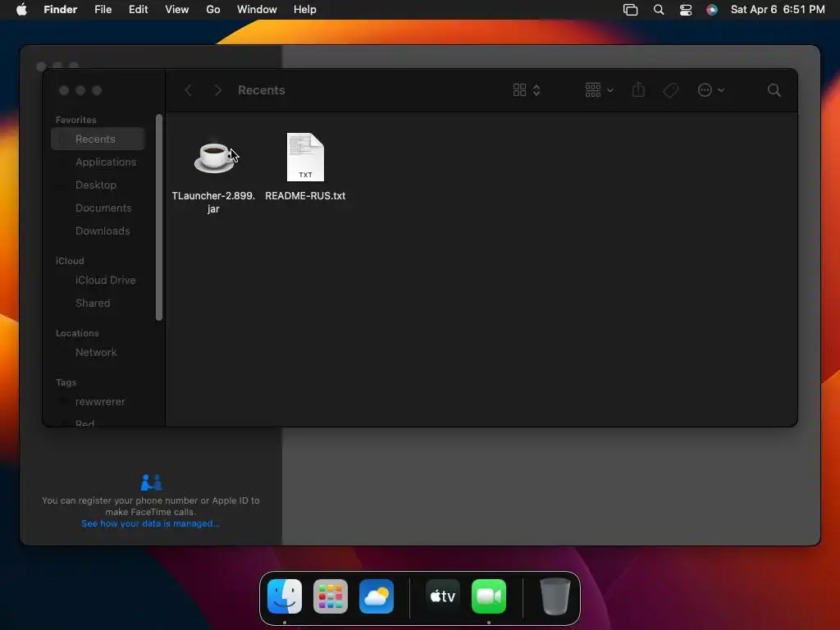Open the Go menu

tap(213, 10)
